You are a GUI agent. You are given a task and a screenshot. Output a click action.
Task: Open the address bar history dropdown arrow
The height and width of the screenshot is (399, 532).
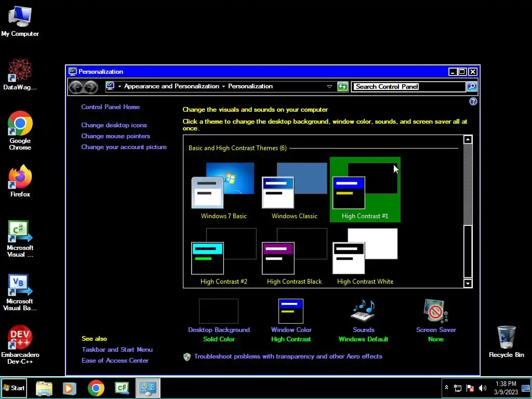click(329, 87)
